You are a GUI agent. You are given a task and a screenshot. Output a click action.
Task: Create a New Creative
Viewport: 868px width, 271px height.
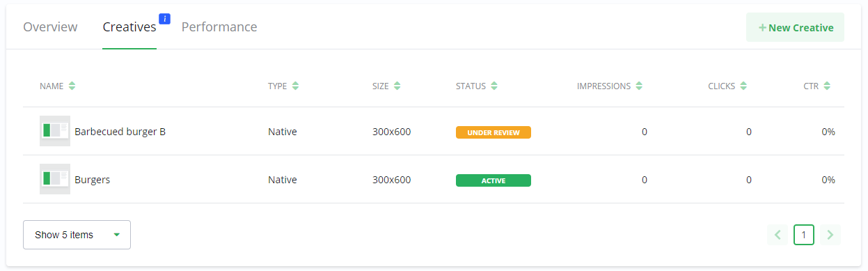tap(795, 27)
